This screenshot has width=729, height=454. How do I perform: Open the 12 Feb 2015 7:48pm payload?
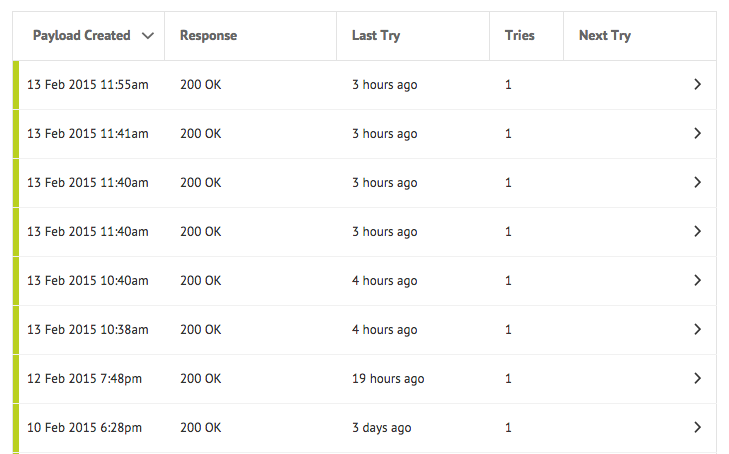84,379
